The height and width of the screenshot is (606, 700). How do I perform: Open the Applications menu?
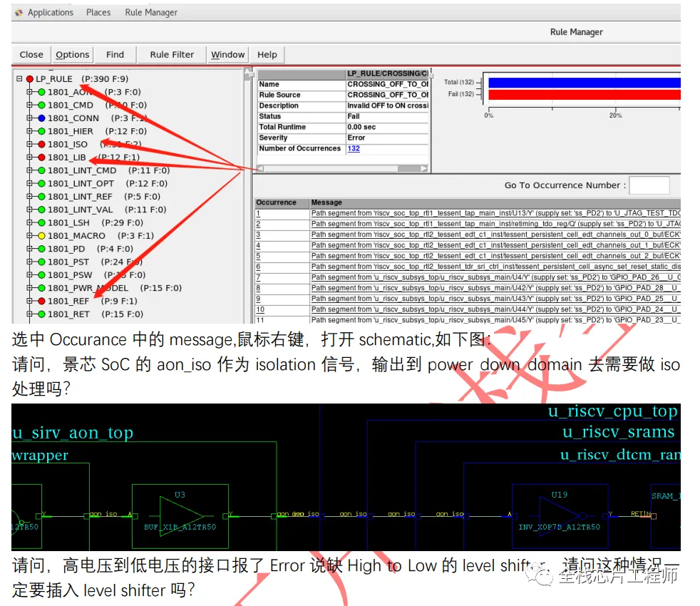(x=50, y=13)
